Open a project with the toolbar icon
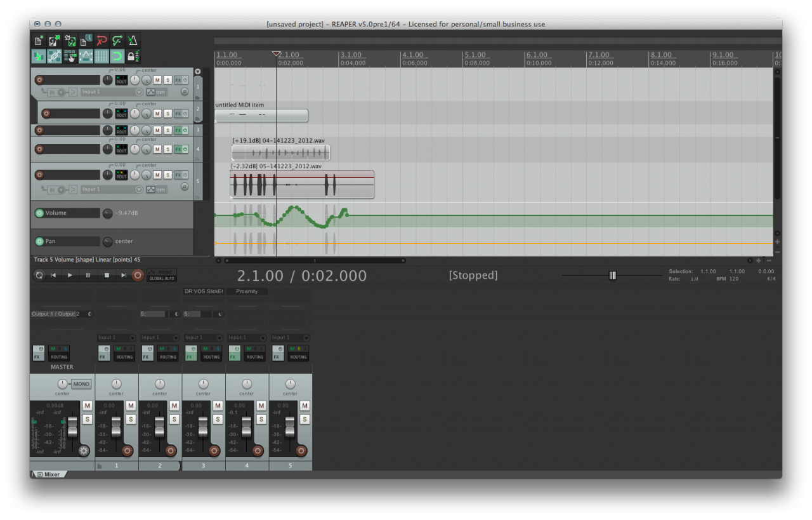 (x=54, y=41)
